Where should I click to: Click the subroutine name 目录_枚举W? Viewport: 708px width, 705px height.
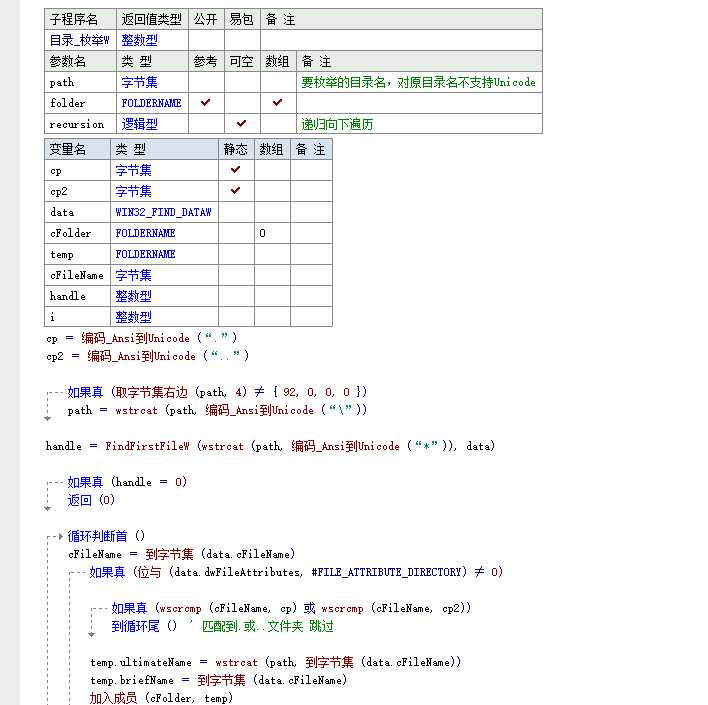tap(79, 41)
